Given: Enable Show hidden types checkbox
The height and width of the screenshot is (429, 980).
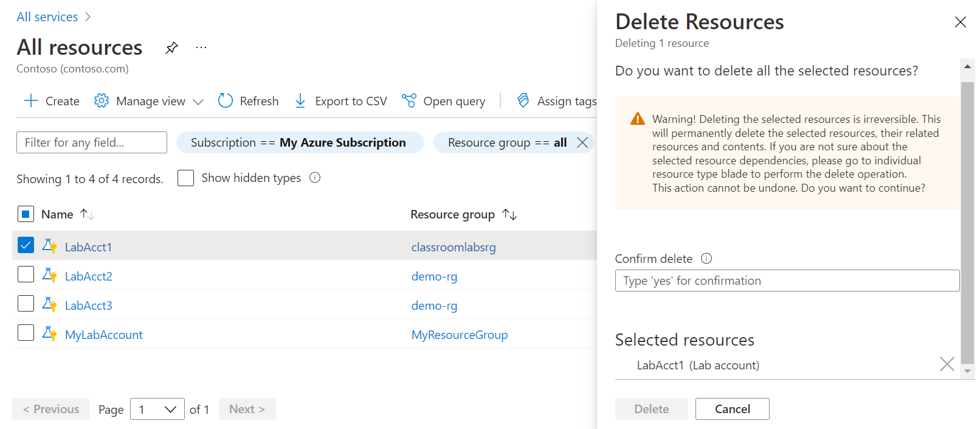Looking at the screenshot, I should click(x=185, y=178).
